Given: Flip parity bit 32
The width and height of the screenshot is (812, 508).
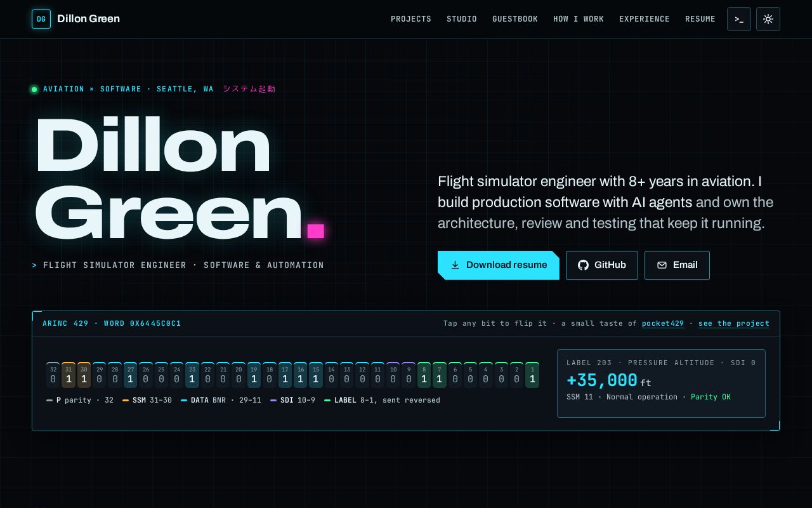Looking at the screenshot, I should (x=53, y=375).
